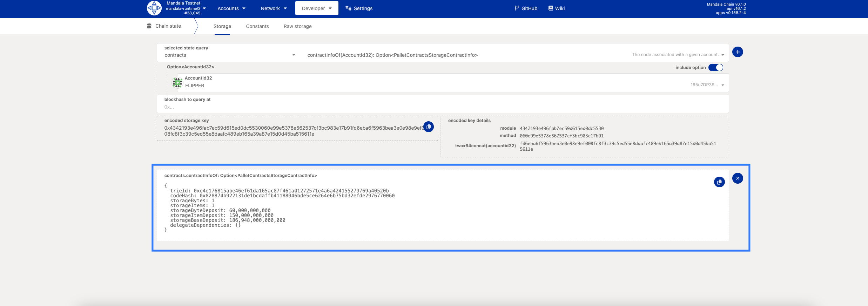Click the trieId value line

pos(280,191)
